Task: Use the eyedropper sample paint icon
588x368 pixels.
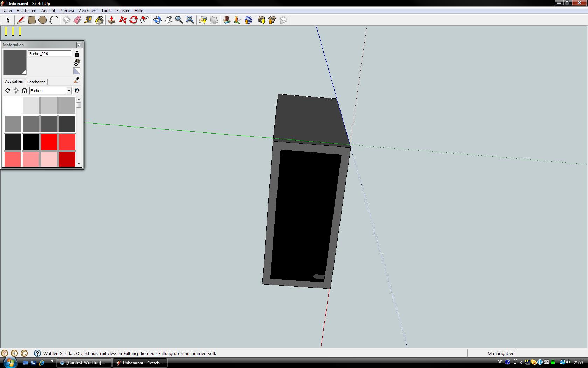Action: [77, 81]
